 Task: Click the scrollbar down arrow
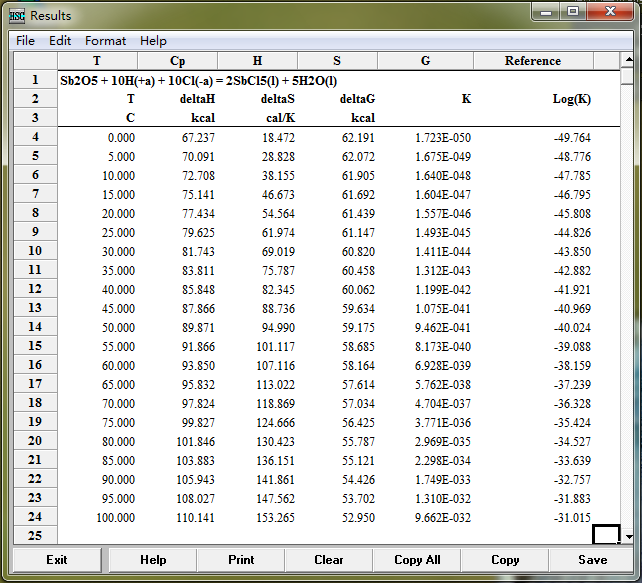click(628, 536)
